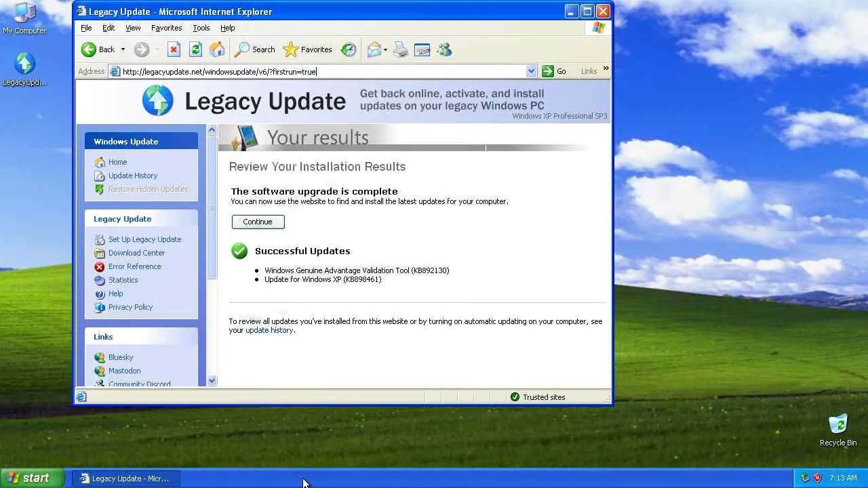
Task: Click the Mail envelope toolbar icon
Action: (374, 49)
